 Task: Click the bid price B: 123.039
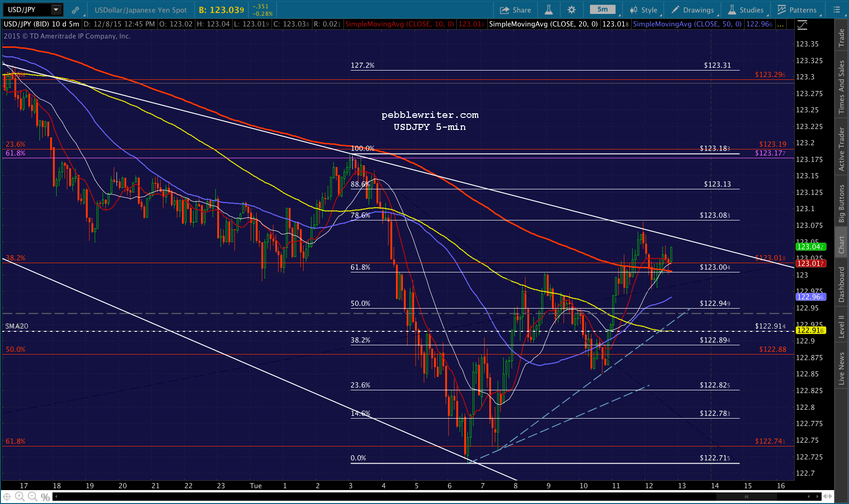(221, 10)
